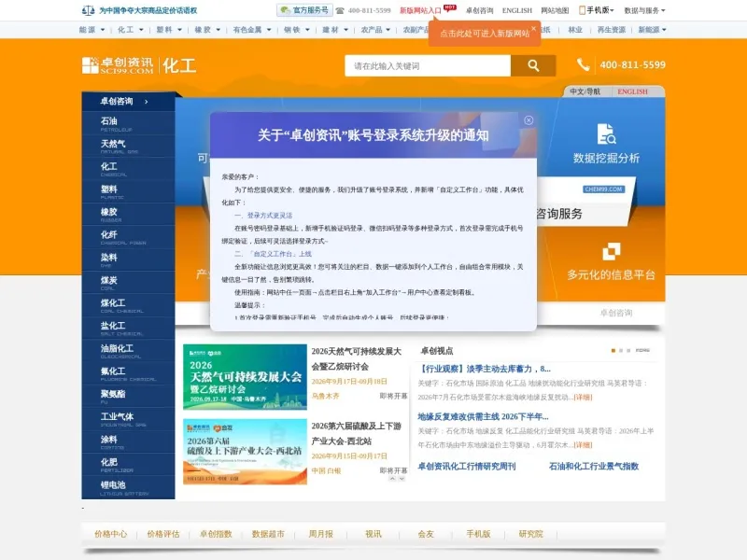Open the 视讯 bottom nav item
This screenshot has width=747, height=560.
coord(373,534)
